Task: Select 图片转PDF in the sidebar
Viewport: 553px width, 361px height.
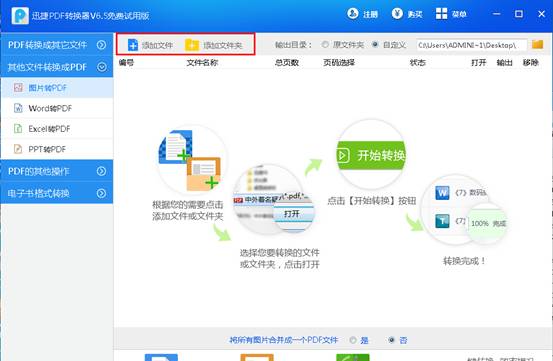Action: [x=57, y=87]
